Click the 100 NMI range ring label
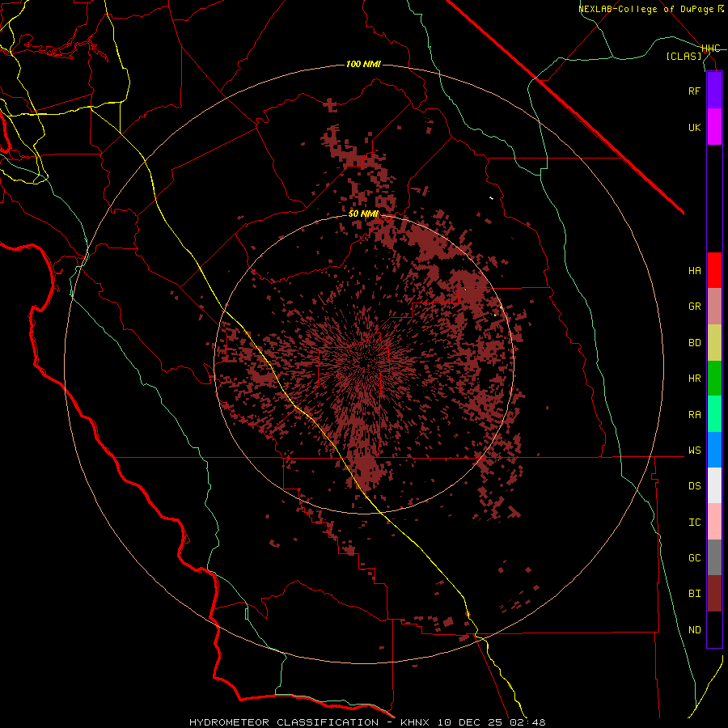 coord(363,64)
